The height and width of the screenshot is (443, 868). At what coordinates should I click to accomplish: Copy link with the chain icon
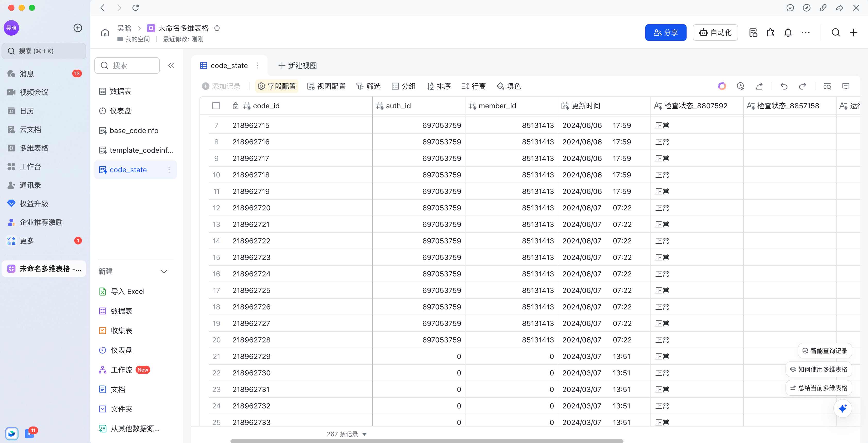click(x=823, y=7)
